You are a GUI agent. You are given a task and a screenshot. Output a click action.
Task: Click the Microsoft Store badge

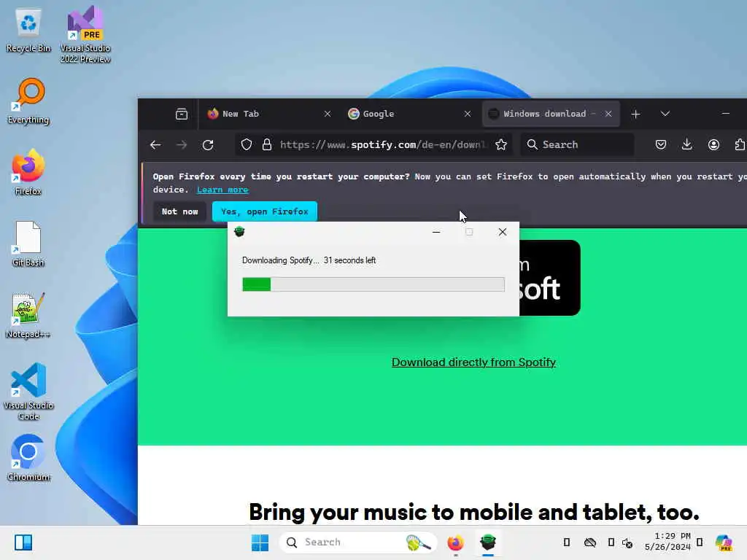[x=550, y=278]
